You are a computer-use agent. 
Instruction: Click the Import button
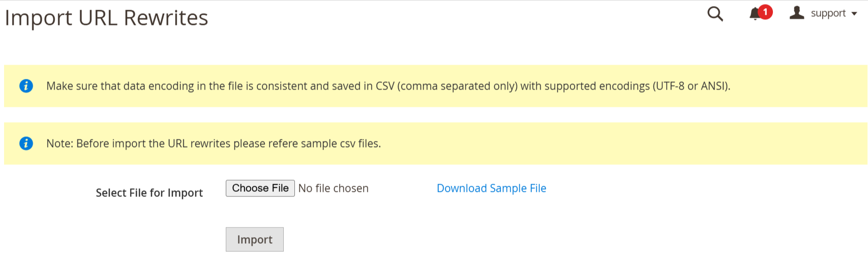[x=255, y=240]
